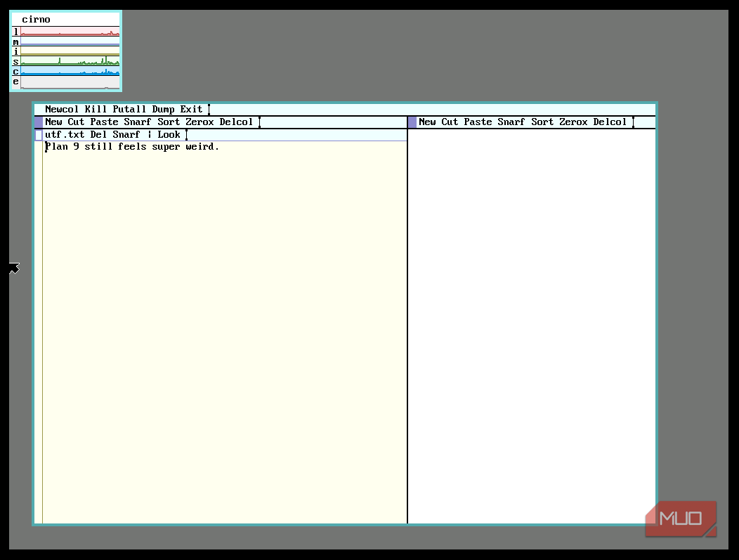Click New in the left column tag
Viewport: 739px width, 560px height.
(53, 122)
